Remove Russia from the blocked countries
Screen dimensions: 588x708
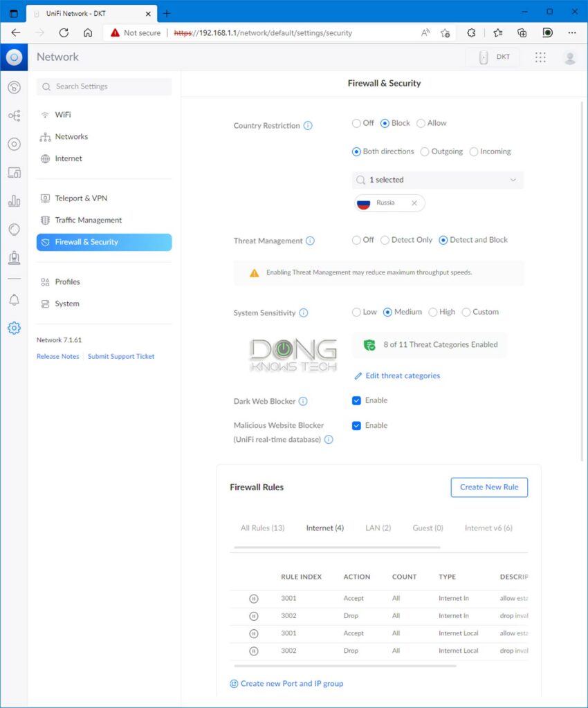point(414,203)
